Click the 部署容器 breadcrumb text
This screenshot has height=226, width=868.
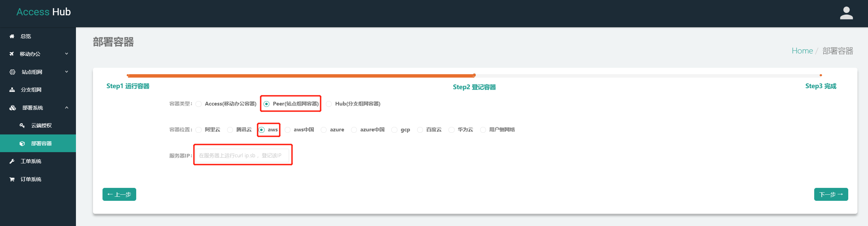(x=838, y=51)
